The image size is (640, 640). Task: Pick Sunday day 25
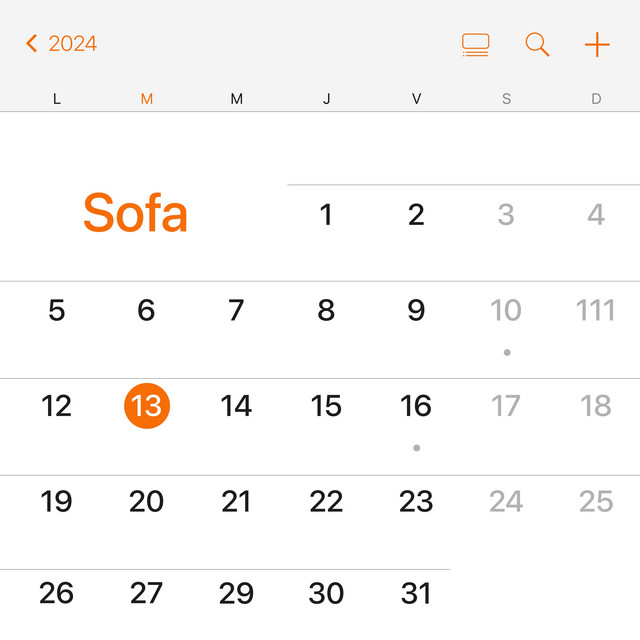pyautogui.click(x=596, y=501)
